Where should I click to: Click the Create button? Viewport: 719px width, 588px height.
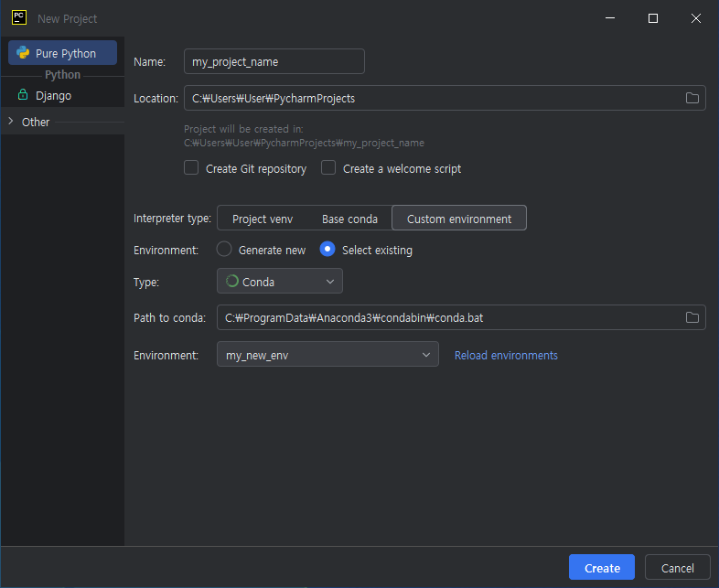pos(602,567)
